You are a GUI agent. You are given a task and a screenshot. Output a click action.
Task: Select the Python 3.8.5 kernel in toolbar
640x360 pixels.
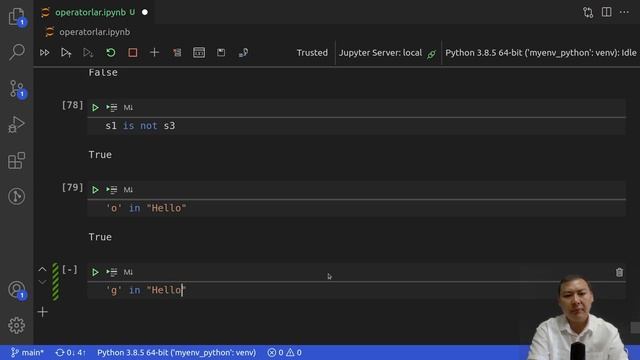click(x=540, y=53)
